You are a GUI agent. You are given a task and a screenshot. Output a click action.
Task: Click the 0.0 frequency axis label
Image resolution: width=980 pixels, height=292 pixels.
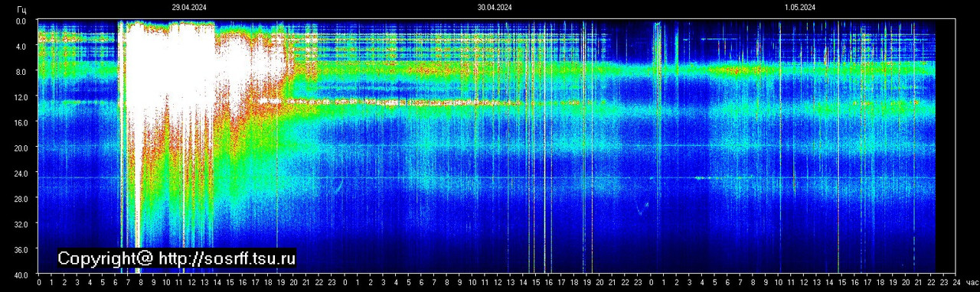(21, 21)
